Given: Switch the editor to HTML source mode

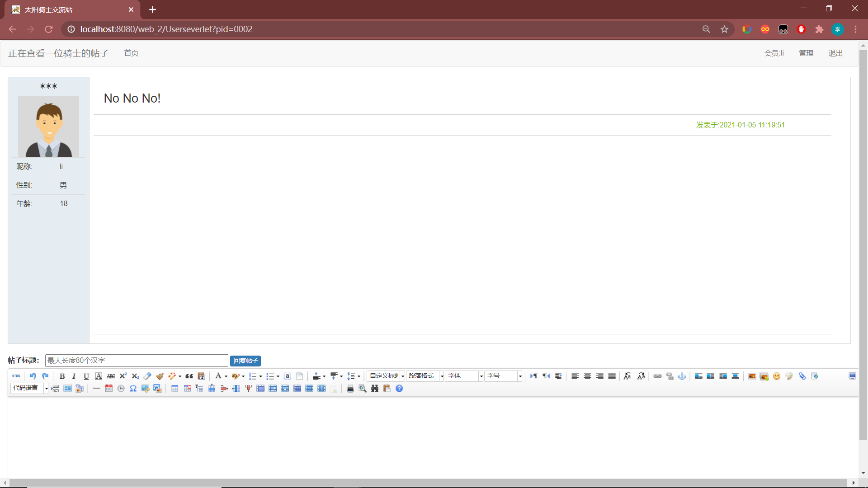Looking at the screenshot, I should tap(16, 376).
